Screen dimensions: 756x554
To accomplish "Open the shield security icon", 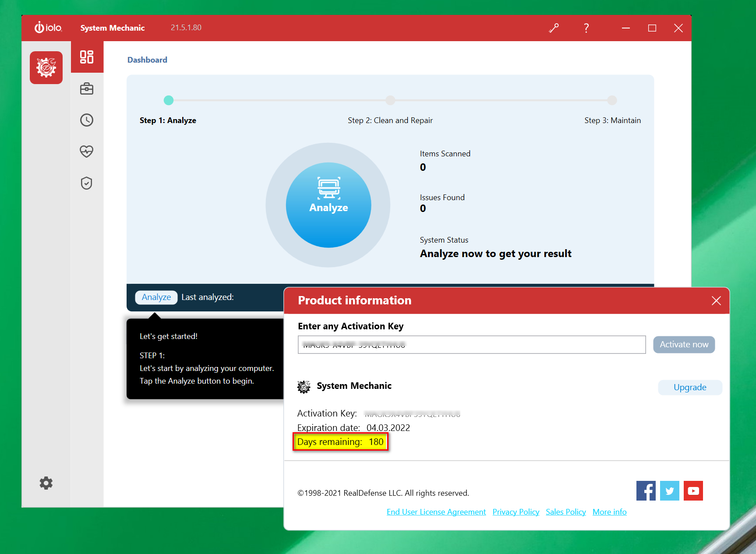I will pyautogui.click(x=87, y=183).
